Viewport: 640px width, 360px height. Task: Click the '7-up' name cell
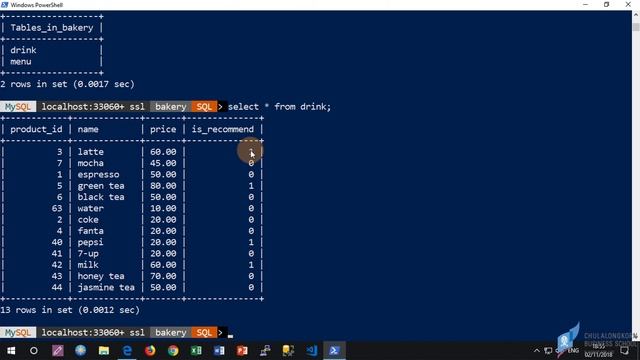(x=88, y=253)
